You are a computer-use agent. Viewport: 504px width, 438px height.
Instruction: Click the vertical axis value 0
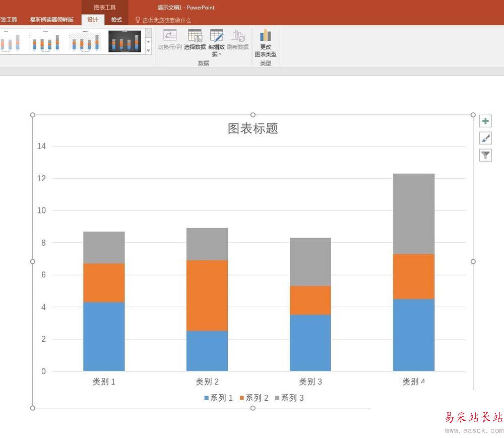[43, 371]
